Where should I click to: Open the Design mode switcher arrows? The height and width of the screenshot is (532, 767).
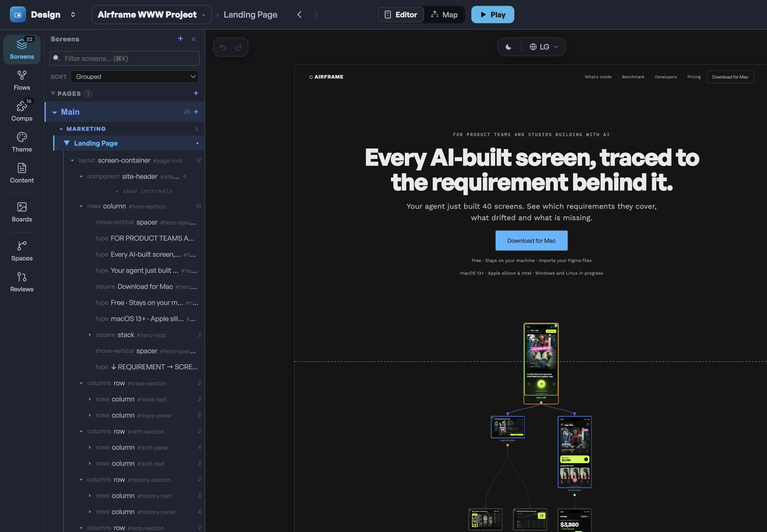coord(73,15)
